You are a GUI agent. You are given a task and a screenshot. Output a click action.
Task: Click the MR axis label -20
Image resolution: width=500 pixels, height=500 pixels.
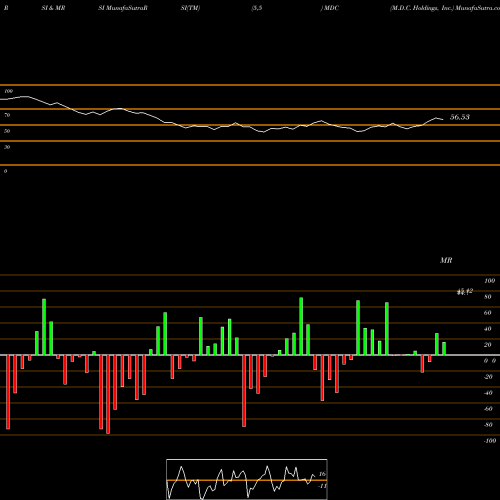tap(488, 377)
